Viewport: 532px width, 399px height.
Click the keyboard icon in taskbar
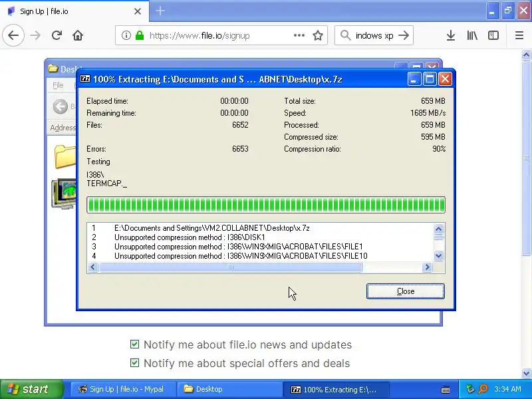click(446, 390)
